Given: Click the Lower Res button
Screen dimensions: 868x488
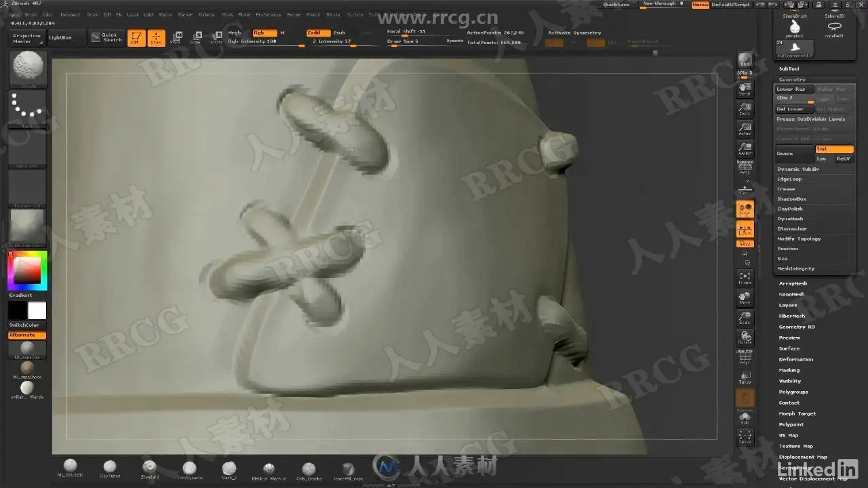Looking at the screenshot, I should tap(794, 89).
